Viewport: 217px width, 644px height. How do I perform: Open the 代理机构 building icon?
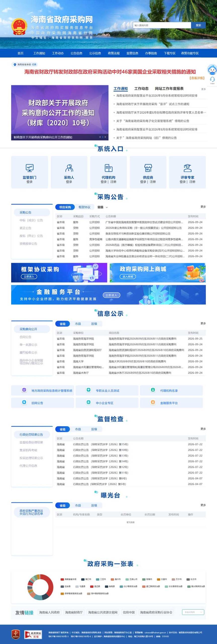[x=108, y=168]
